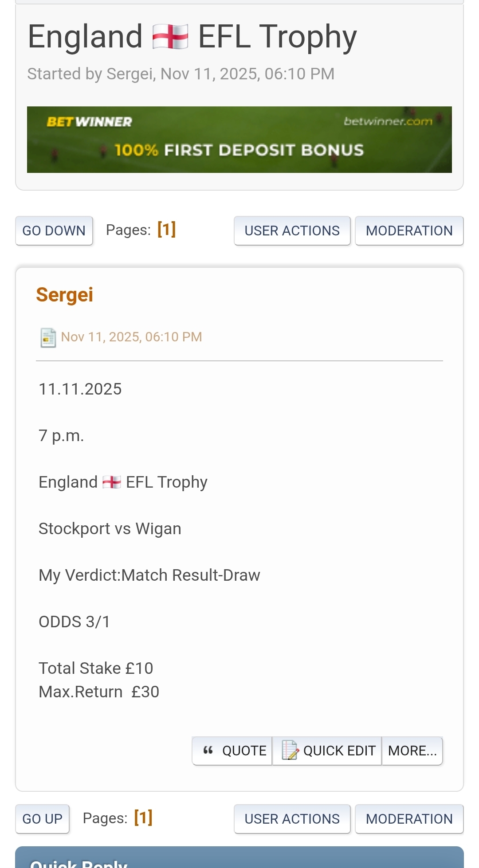This screenshot has height=868, width=479.
Task: Open the top MODERATION menu
Action: [x=409, y=231]
